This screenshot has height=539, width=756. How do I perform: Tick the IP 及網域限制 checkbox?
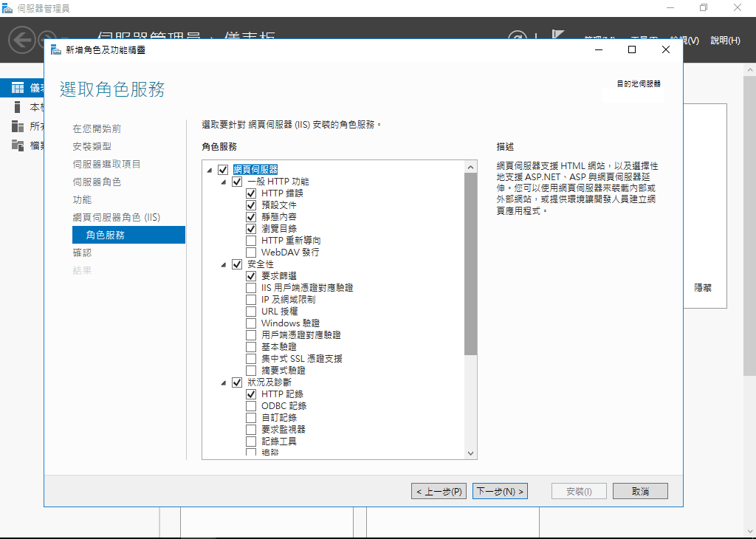(251, 300)
